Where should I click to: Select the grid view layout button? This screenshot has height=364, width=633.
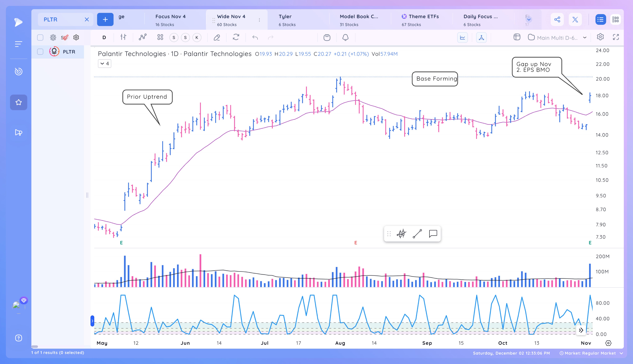[x=615, y=20]
